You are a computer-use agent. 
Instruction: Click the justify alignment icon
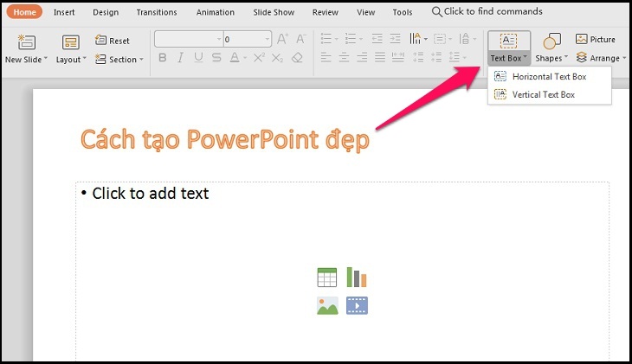coord(380,58)
